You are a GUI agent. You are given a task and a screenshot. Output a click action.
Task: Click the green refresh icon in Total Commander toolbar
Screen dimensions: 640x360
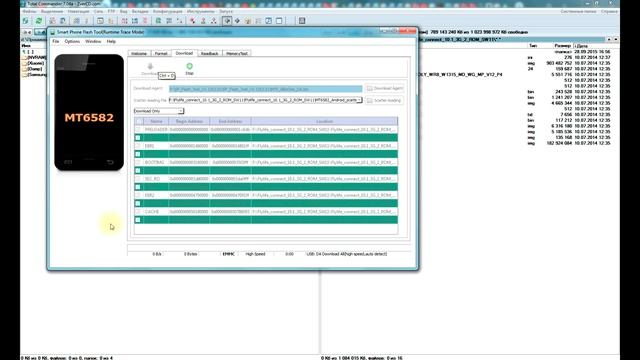click(x=38, y=20)
